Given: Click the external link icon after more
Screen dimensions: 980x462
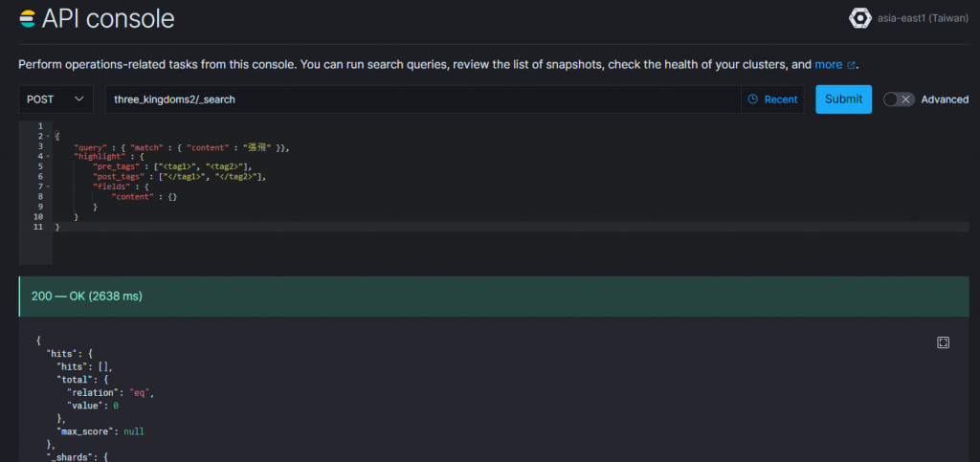Looking at the screenshot, I should pyautogui.click(x=852, y=65).
